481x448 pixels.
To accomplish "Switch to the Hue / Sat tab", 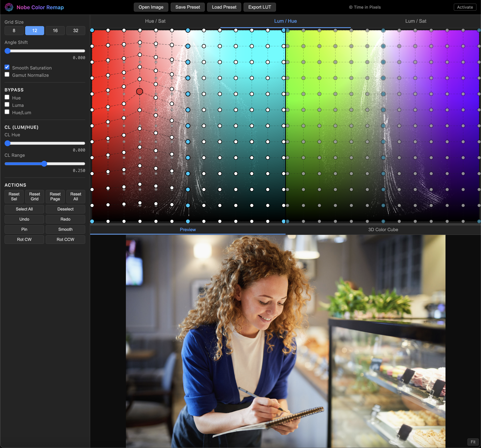I will click(x=155, y=21).
